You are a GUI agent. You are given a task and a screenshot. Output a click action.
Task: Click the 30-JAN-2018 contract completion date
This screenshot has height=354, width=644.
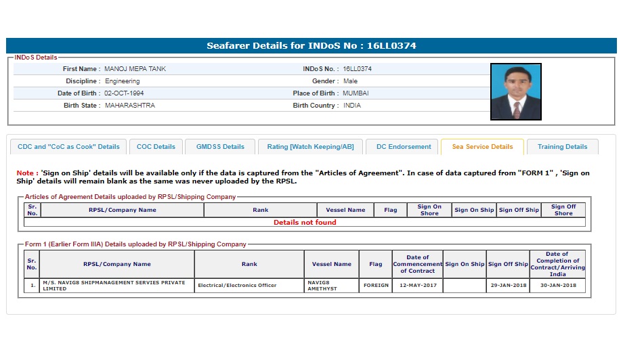pos(557,286)
